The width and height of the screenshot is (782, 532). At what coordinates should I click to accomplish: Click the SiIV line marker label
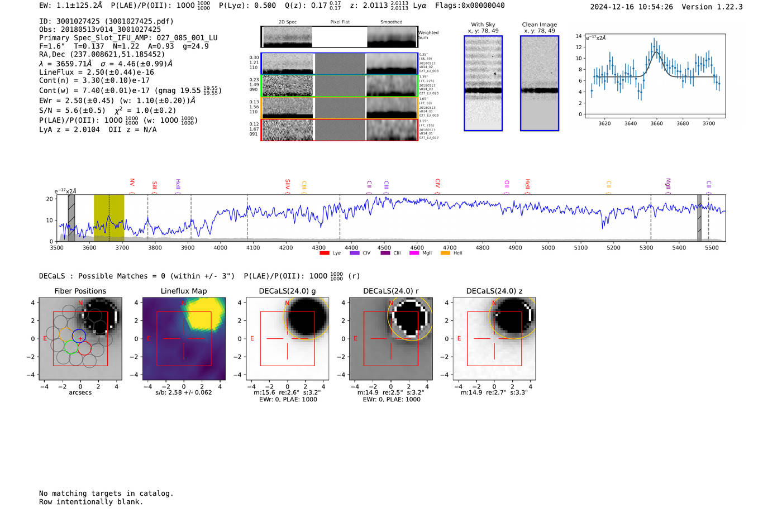click(288, 184)
